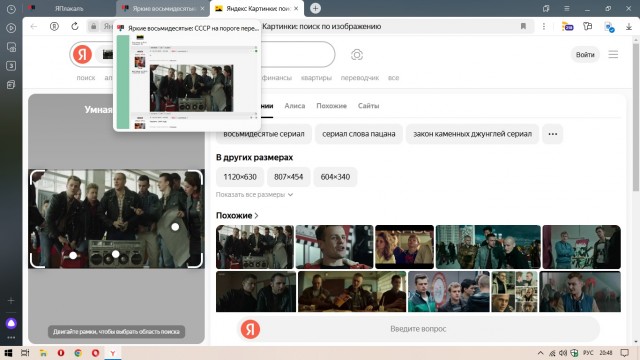Click the Yandex home circle icon in toolbar

(x=54, y=27)
